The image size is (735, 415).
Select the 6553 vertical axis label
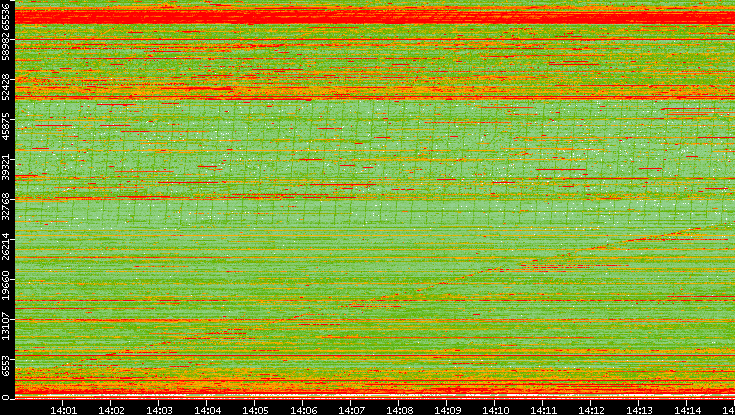coord(6,362)
